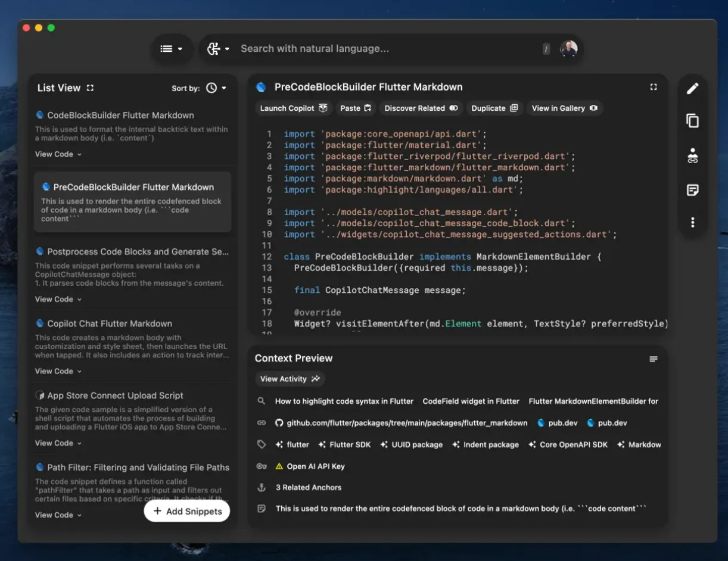Open the user profile avatar
Screen dimensions: 728x561
568,49
